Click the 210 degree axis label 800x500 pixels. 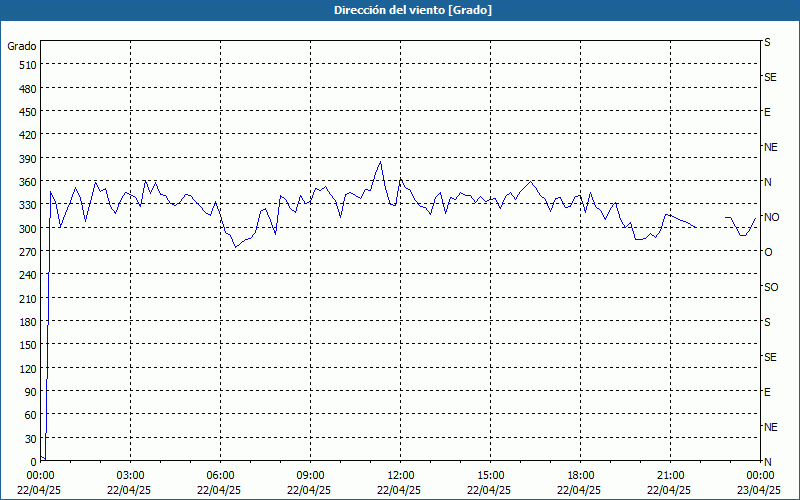click(x=29, y=299)
